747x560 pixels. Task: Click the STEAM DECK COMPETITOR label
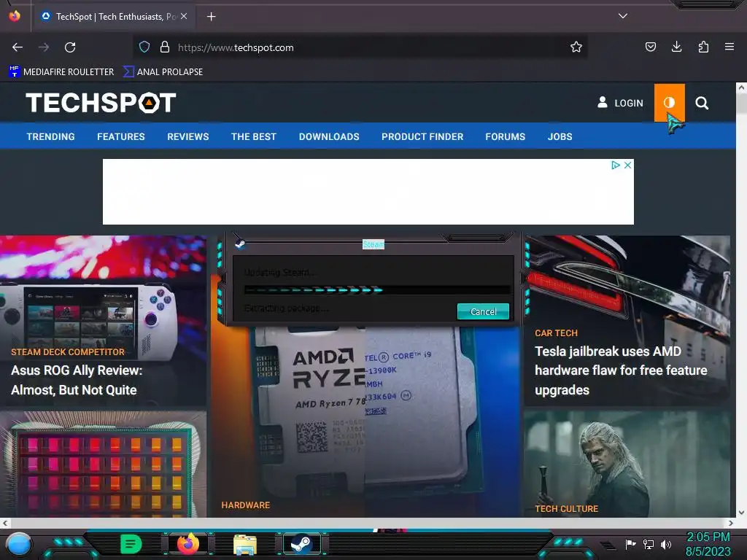68,352
